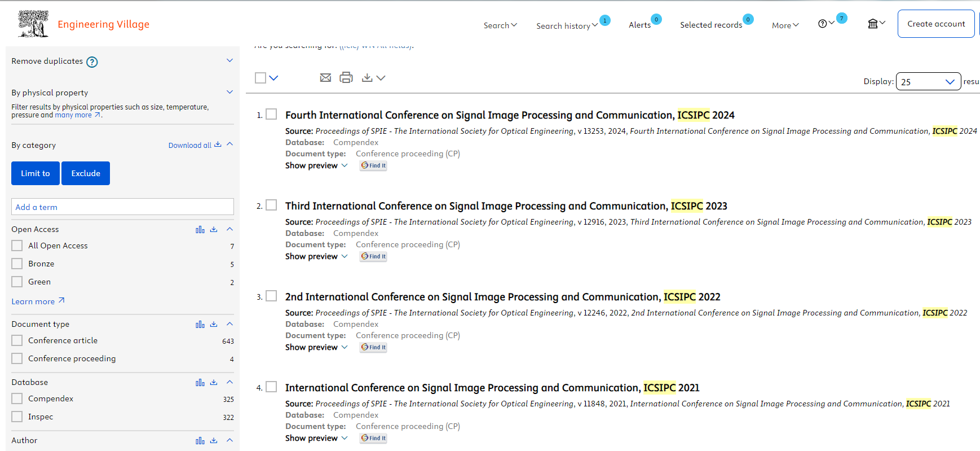Download Document type facet data
The width and height of the screenshot is (980, 451).
tap(214, 325)
